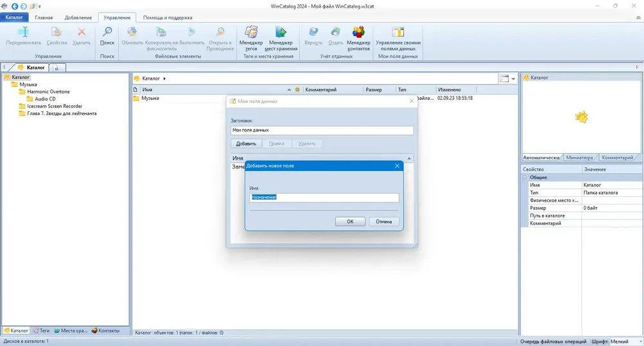Close the Добавить новое поле dialog
The height and width of the screenshot is (346, 644).
point(397,166)
